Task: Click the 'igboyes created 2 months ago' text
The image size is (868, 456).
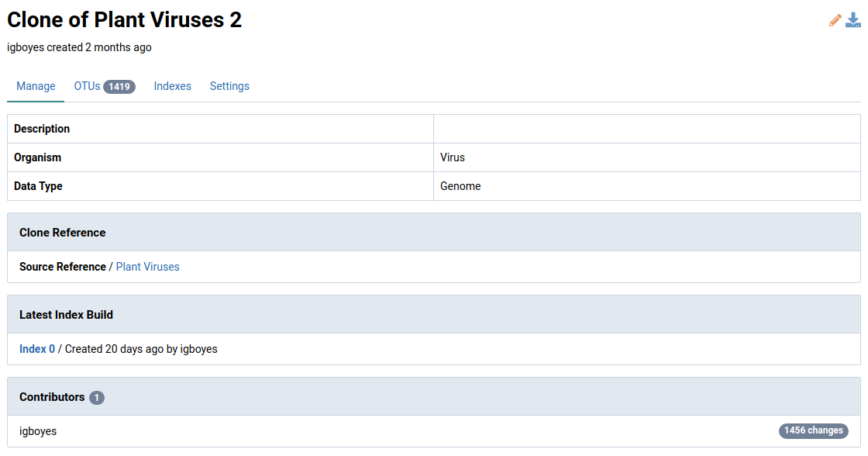Action: (x=79, y=47)
